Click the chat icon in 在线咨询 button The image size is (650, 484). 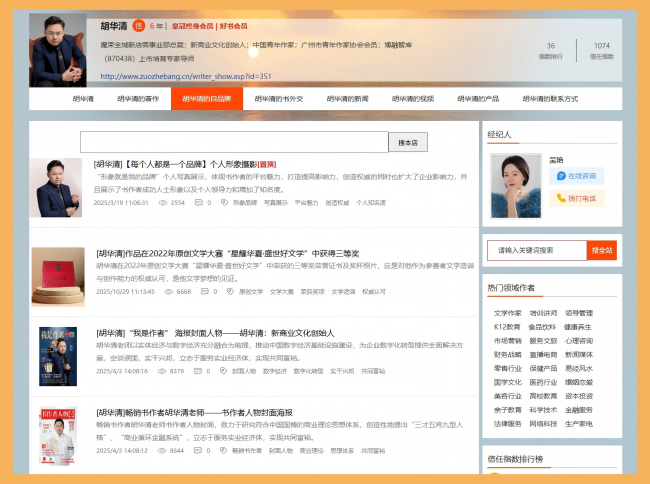[x=560, y=175]
